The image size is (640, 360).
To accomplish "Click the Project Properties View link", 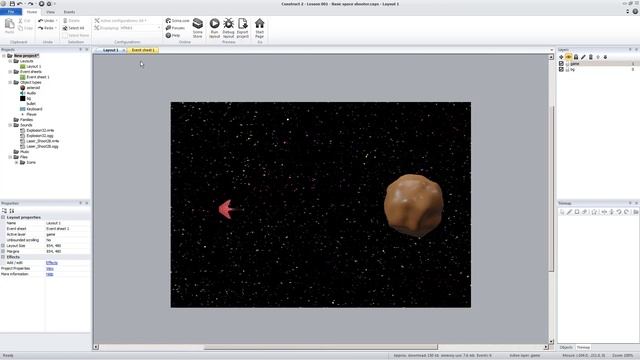I will [x=50, y=269].
